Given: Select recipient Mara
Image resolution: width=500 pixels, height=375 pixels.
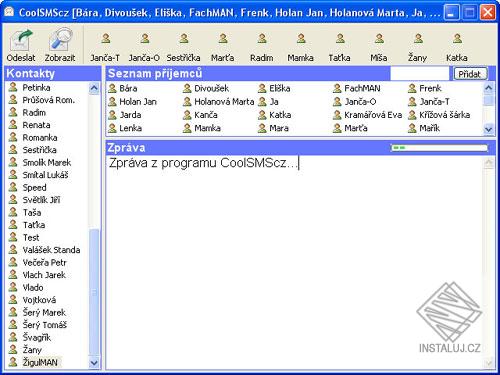Looking at the screenshot, I should [x=274, y=128].
